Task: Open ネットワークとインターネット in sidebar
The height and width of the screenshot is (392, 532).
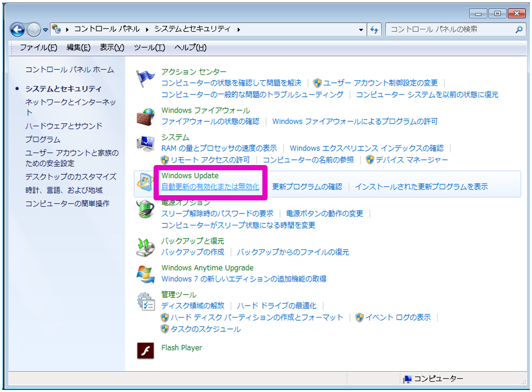Action: click(71, 107)
